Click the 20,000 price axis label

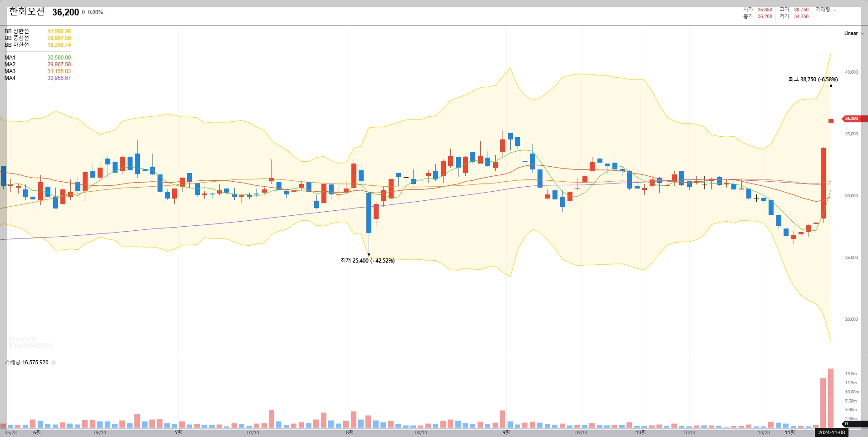(x=851, y=319)
